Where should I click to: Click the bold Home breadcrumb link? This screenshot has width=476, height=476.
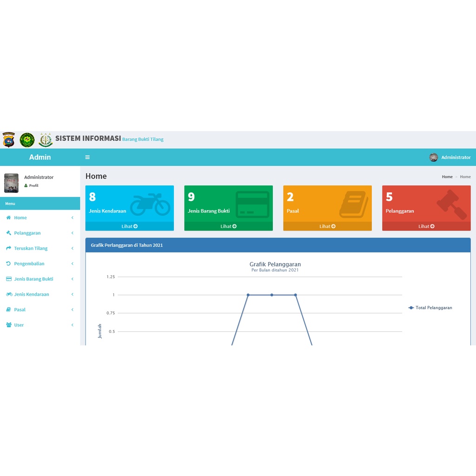pos(447,177)
